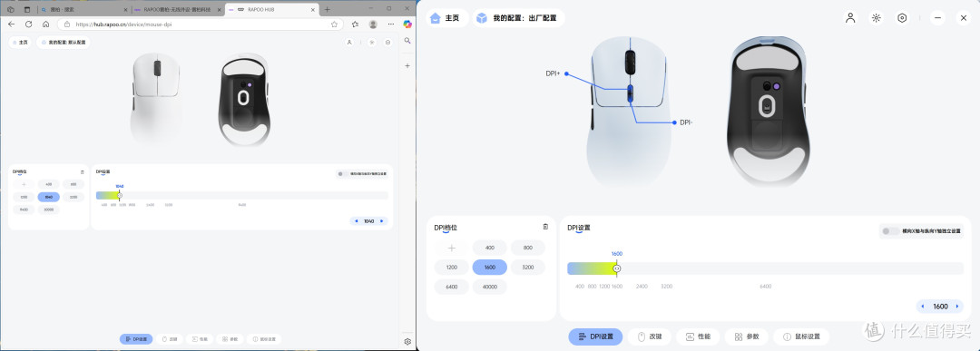Open Copilot in the Edge toolbar
The image size is (980, 351).
click(407, 24)
